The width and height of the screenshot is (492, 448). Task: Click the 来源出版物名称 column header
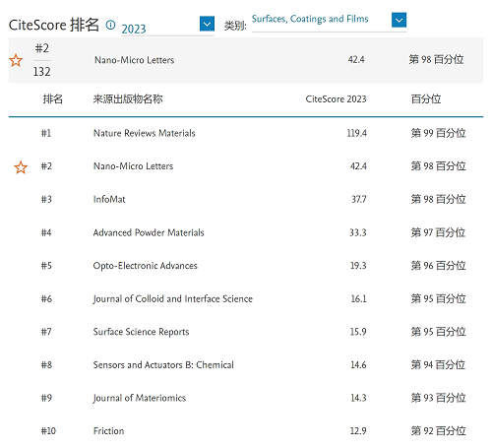point(128,98)
